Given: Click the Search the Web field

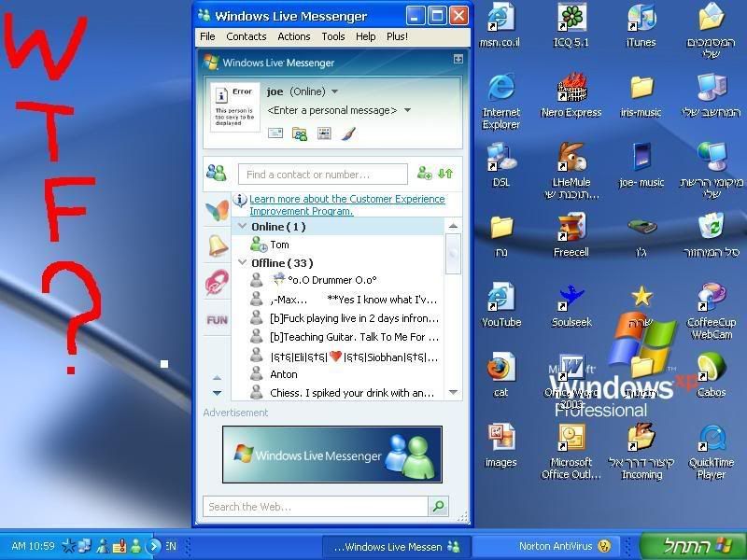Looking at the screenshot, I should coord(316,507).
